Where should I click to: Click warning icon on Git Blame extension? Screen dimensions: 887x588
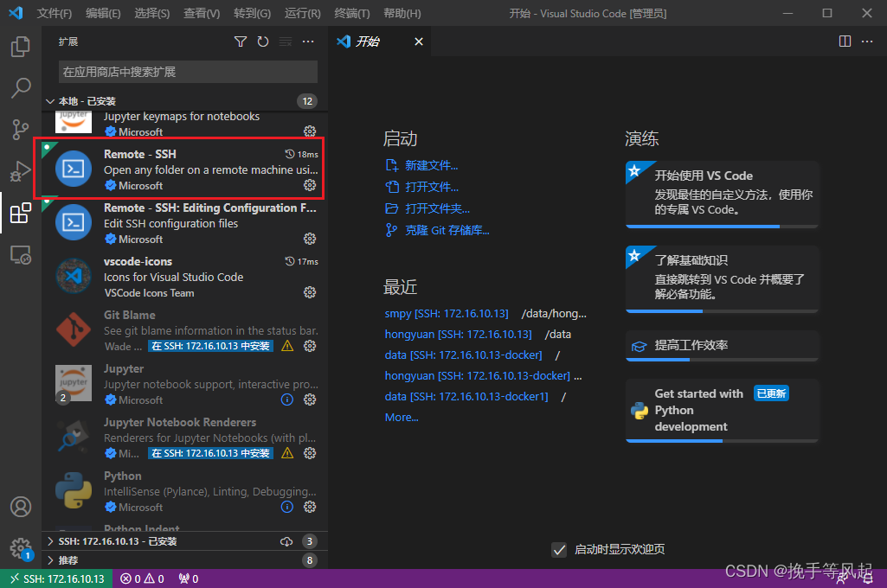tap(287, 346)
